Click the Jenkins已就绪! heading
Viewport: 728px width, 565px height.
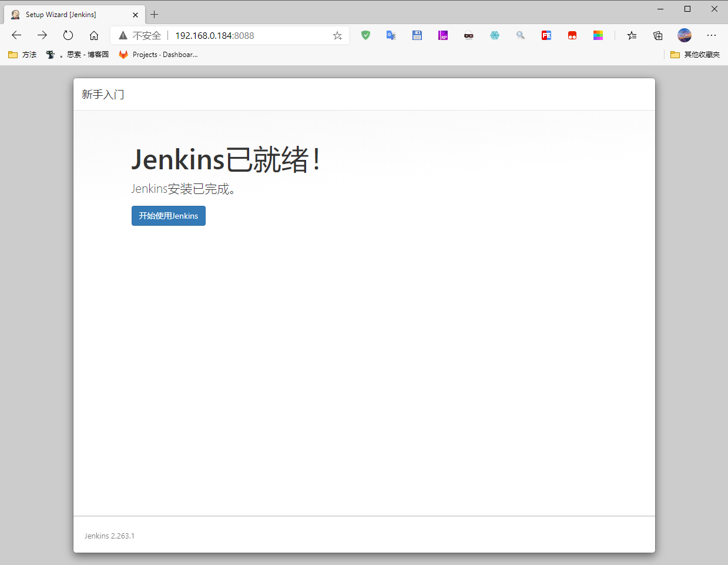[226, 159]
